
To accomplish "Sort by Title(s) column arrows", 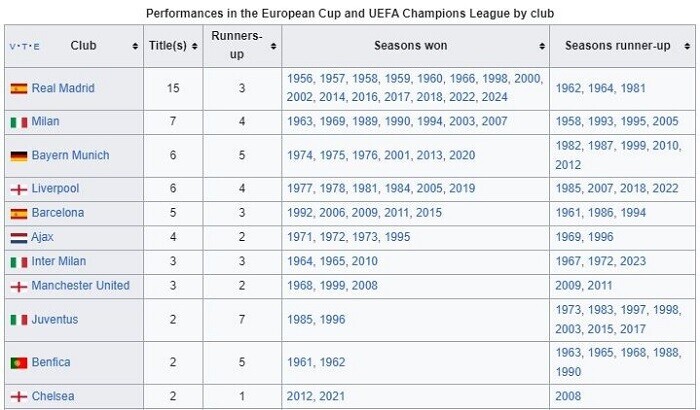I will click(195, 46).
